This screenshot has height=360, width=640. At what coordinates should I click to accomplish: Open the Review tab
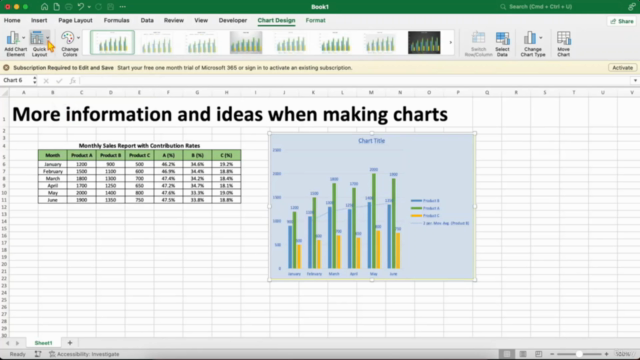pyautogui.click(x=174, y=20)
